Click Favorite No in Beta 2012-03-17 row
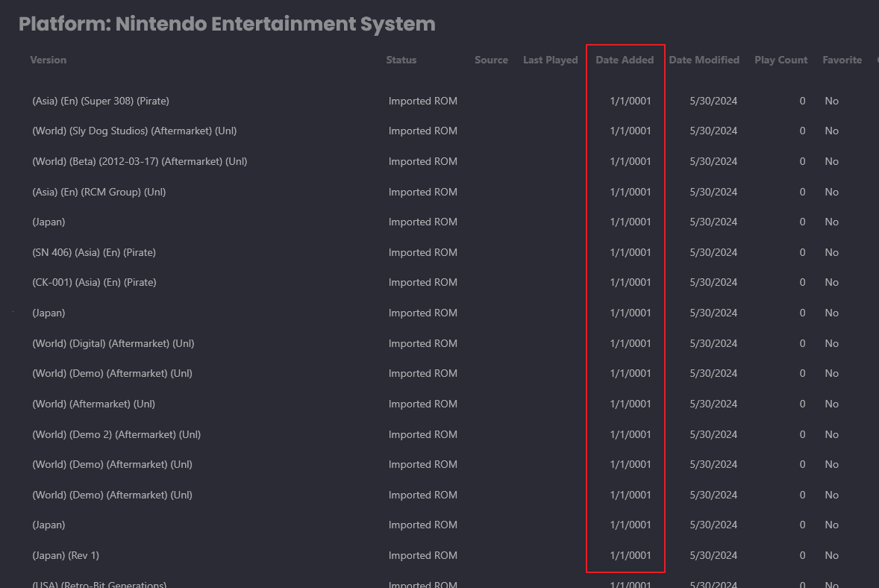This screenshot has width=879, height=588. pyautogui.click(x=831, y=161)
